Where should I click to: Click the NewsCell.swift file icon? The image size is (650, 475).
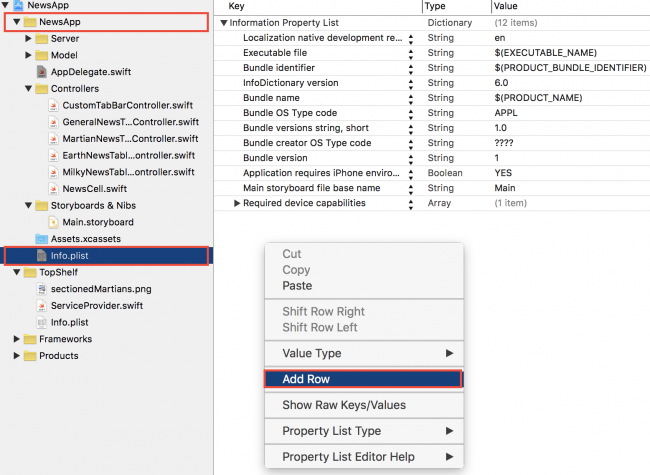(53, 188)
